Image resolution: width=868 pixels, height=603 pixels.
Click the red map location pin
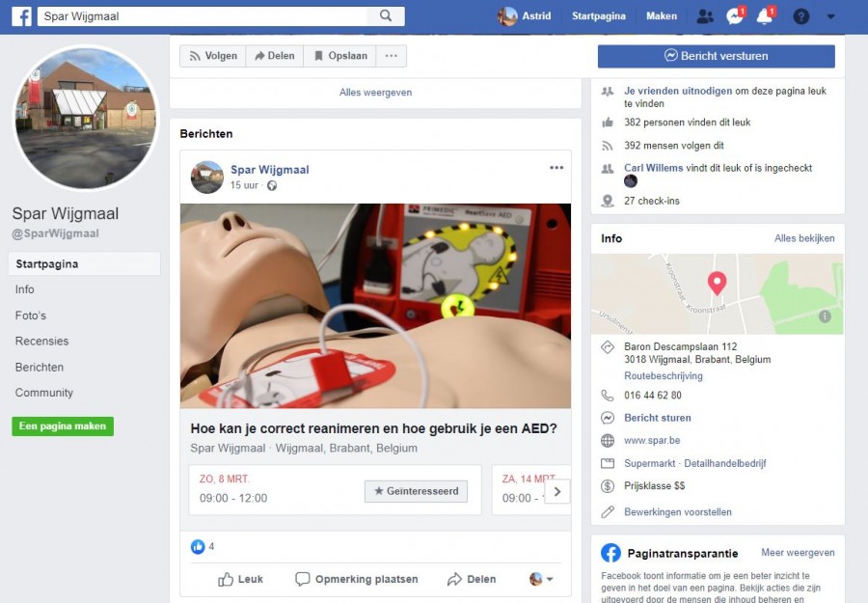pos(717,283)
